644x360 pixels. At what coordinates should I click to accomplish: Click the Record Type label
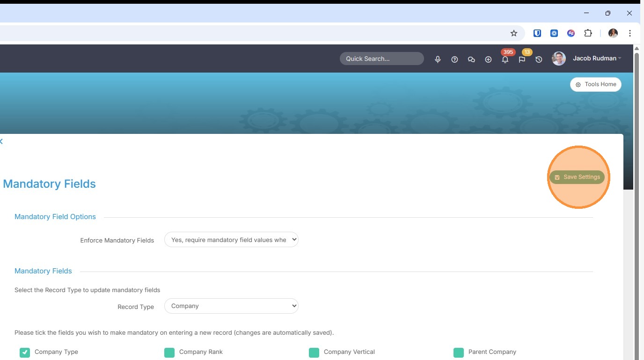[136, 307]
